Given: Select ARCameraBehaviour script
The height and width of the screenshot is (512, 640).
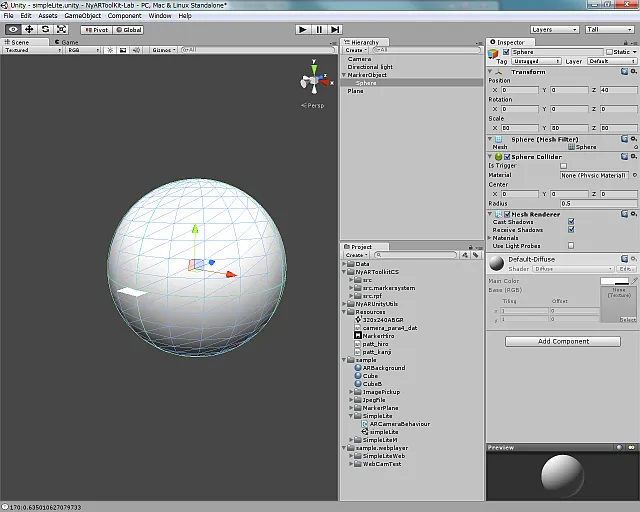Looking at the screenshot, I should [x=400, y=424].
